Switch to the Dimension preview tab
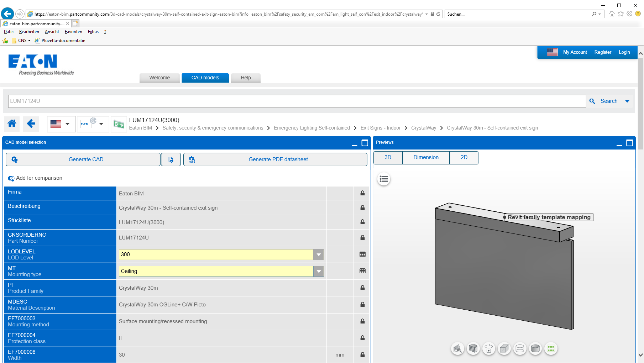 (426, 158)
